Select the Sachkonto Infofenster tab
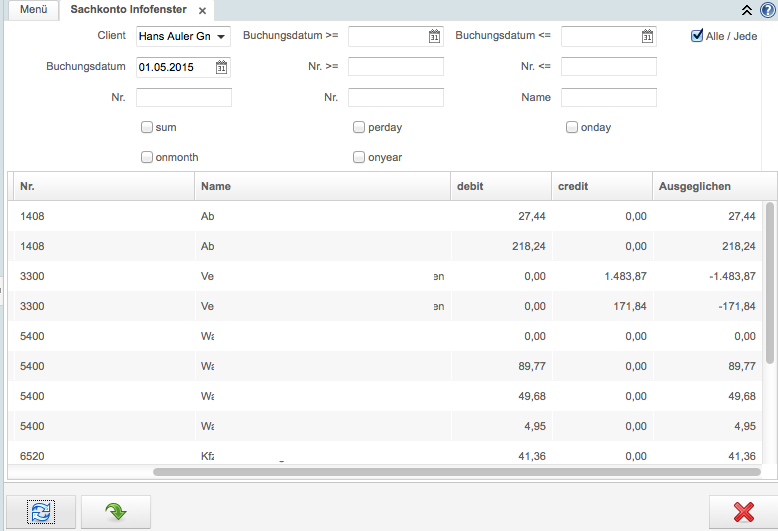 (126, 10)
